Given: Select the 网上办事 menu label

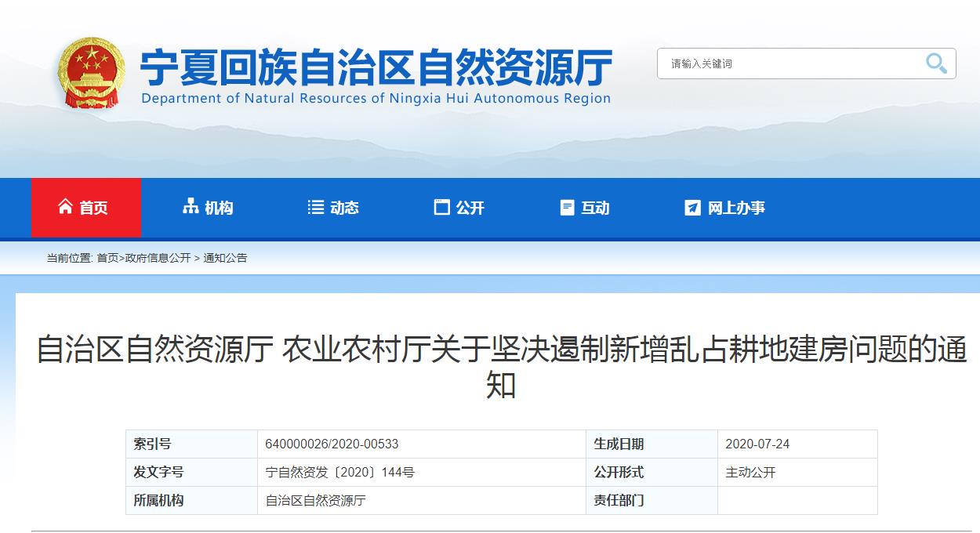Looking at the screenshot, I should pos(736,208).
